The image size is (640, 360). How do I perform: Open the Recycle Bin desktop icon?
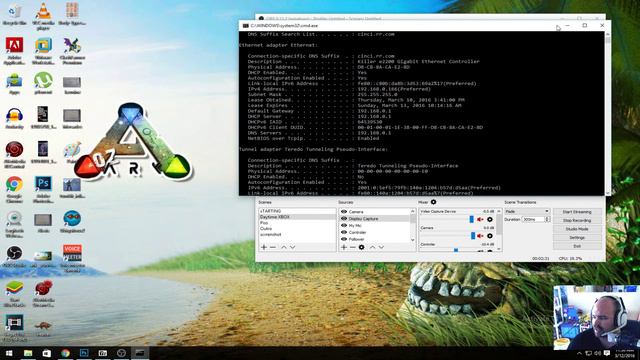coord(15,15)
